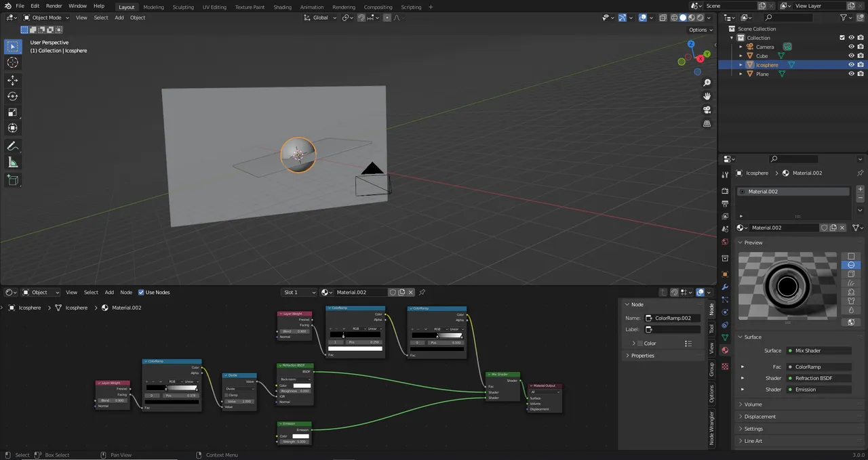Select the Rotate tool
The image size is (868, 460).
pos(12,96)
